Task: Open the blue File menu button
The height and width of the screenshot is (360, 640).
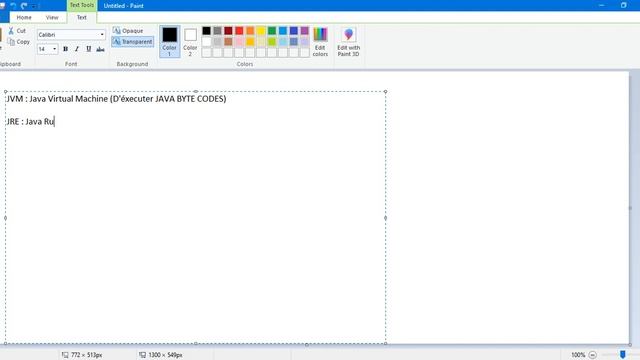Action: pos(4,18)
